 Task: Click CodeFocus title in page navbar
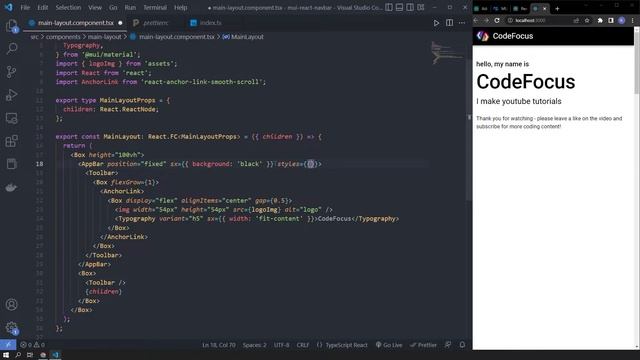pos(513,36)
